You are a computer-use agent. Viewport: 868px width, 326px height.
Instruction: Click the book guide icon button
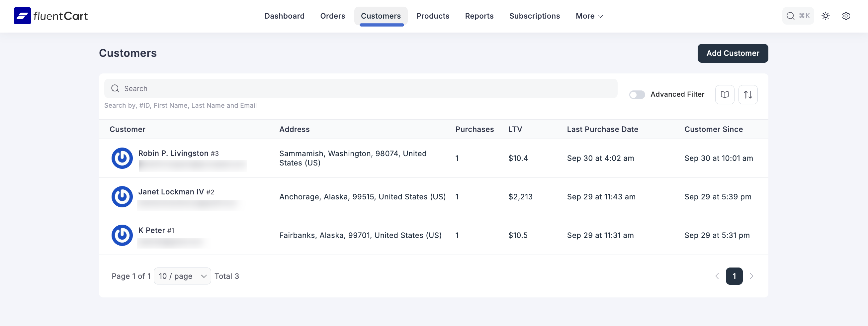725,95
